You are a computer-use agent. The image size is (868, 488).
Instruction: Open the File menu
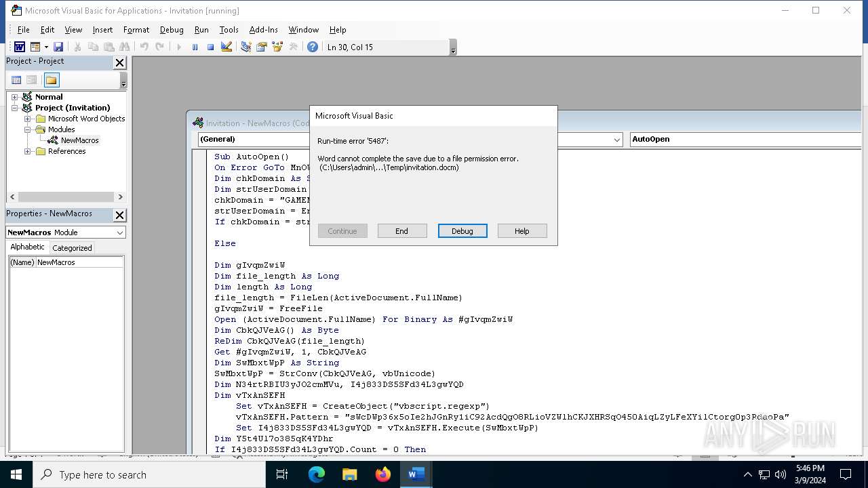coord(23,30)
